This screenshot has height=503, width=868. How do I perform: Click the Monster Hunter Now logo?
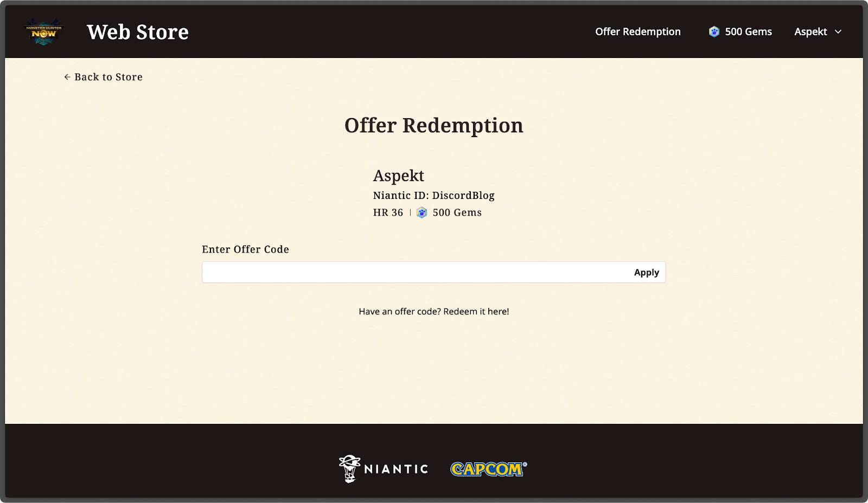44,32
